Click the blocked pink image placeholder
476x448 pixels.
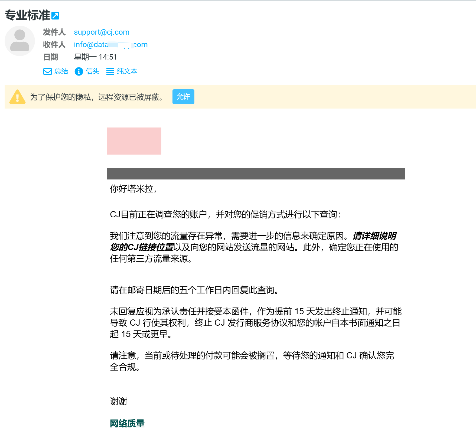click(x=134, y=141)
